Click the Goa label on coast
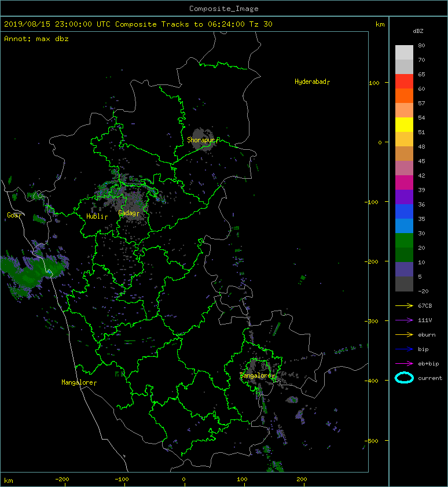Viewport: 448px width, 487px height. (14, 215)
